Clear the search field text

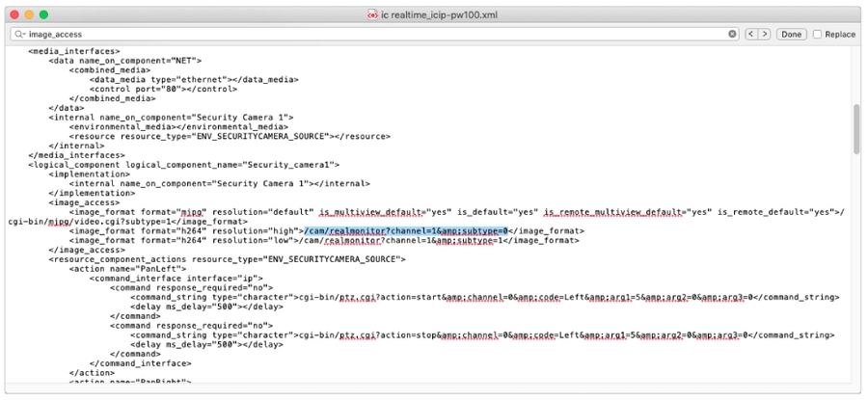[x=732, y=34]
